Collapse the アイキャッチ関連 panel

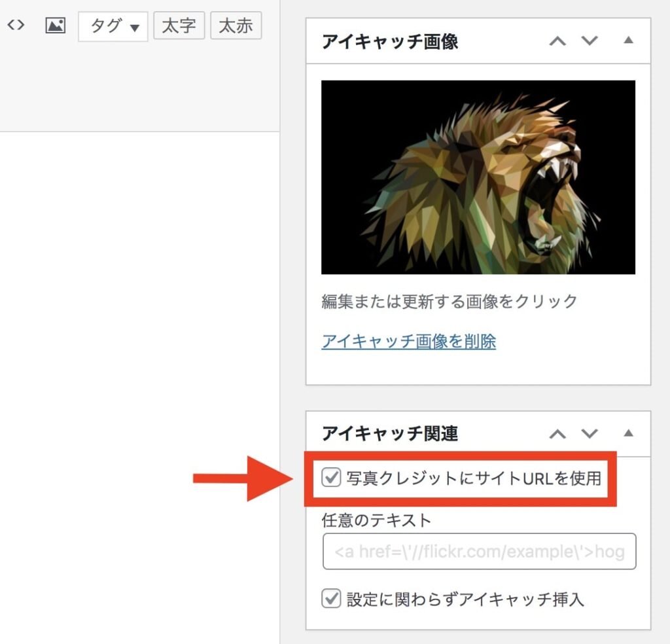tap(628, 433)
